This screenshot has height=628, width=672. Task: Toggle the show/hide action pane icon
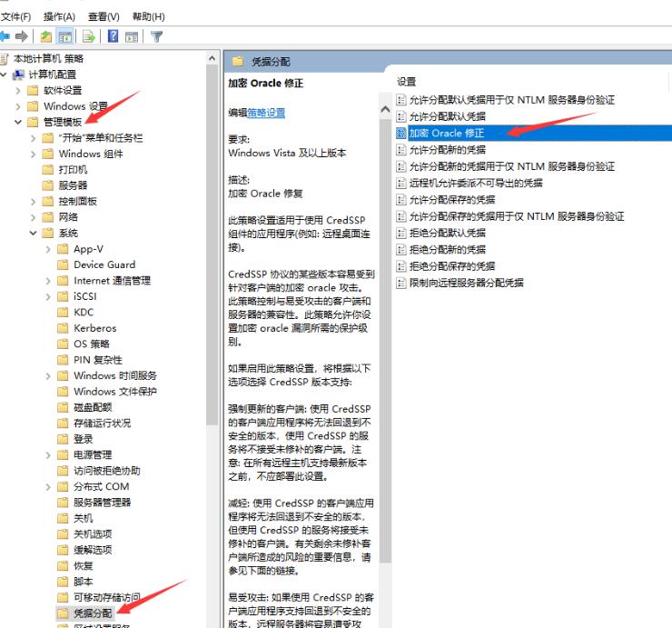[132, 37]
